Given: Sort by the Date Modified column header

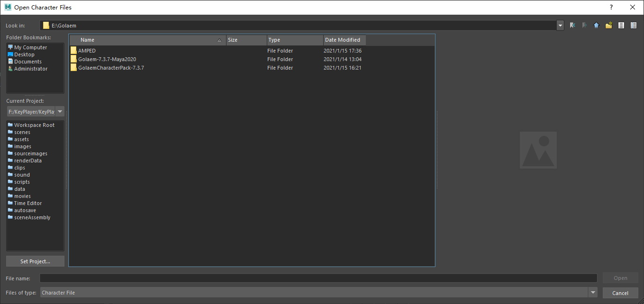Looking at the screenshot, I should 345,40.
